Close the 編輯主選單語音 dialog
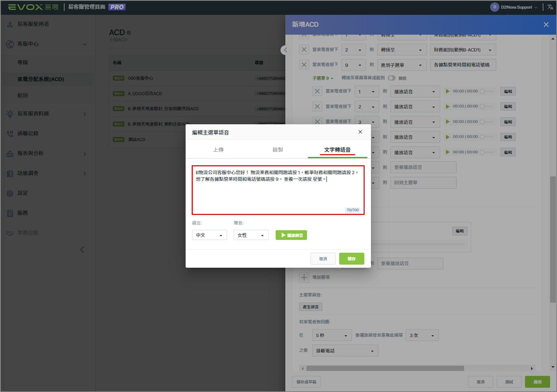 (360, 132)
